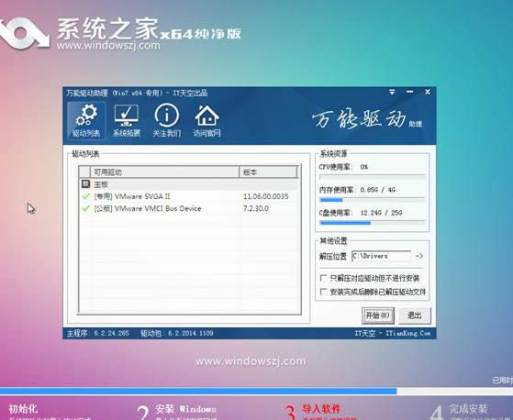
Task: Click the 初始化 step label
Action: [x=23, y=409]
